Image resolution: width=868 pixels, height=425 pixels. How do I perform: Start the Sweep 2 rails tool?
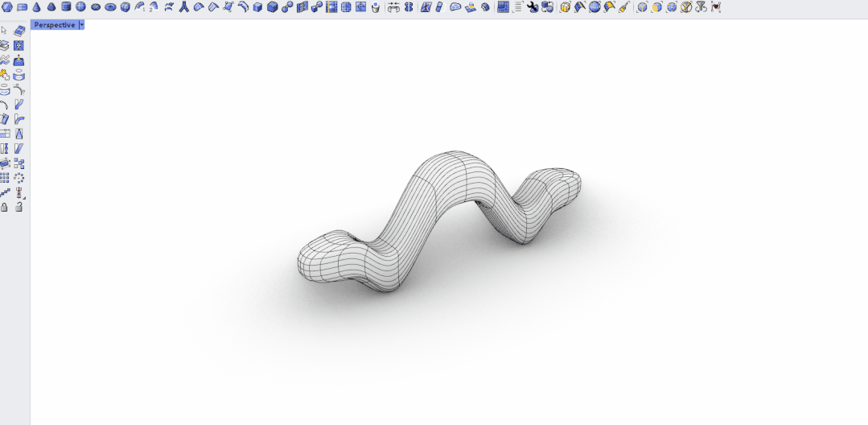click(154, 7)
